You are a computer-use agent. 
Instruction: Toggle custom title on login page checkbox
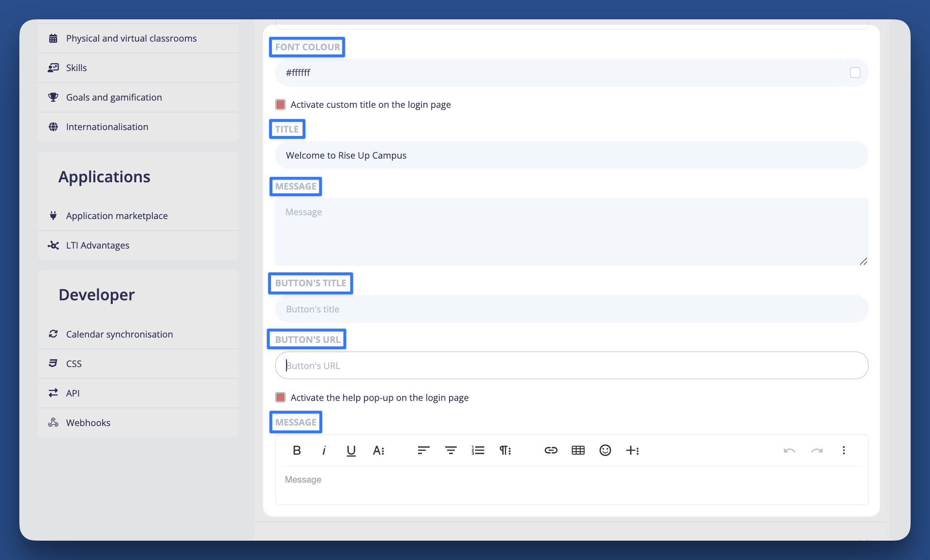[x=280, y=104]
